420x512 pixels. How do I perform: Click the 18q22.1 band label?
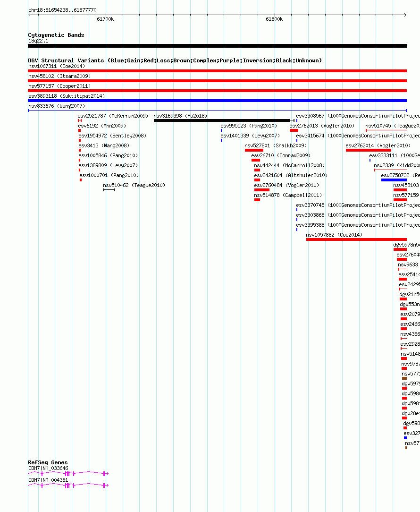38,41
